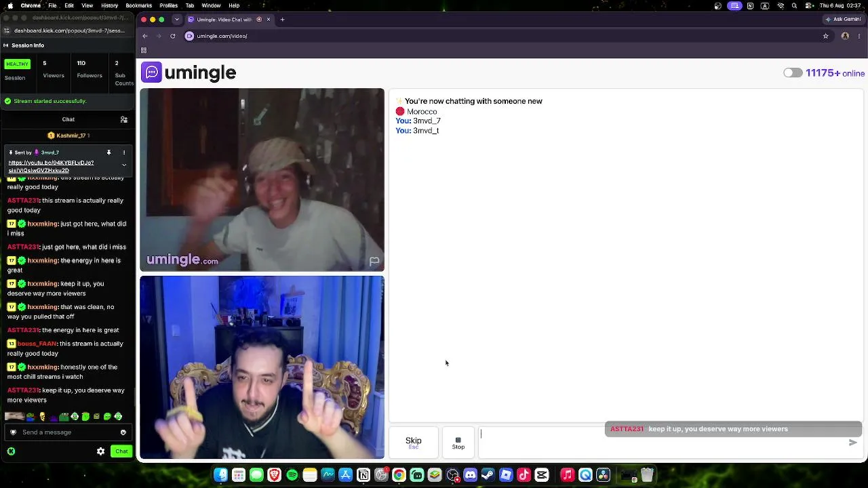Viewport: 868px width, 488px height.
Task: Open the pinned message three-dot menu
Action: [124, 152]
